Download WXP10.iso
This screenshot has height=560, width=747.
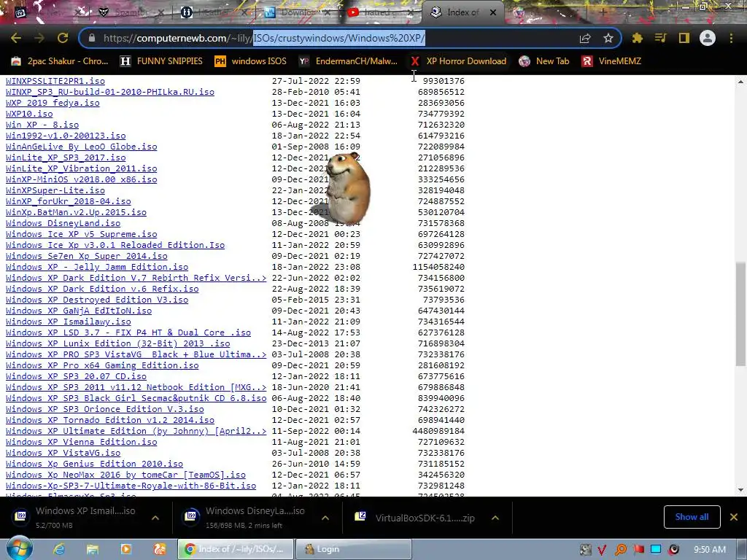(29, 114)
